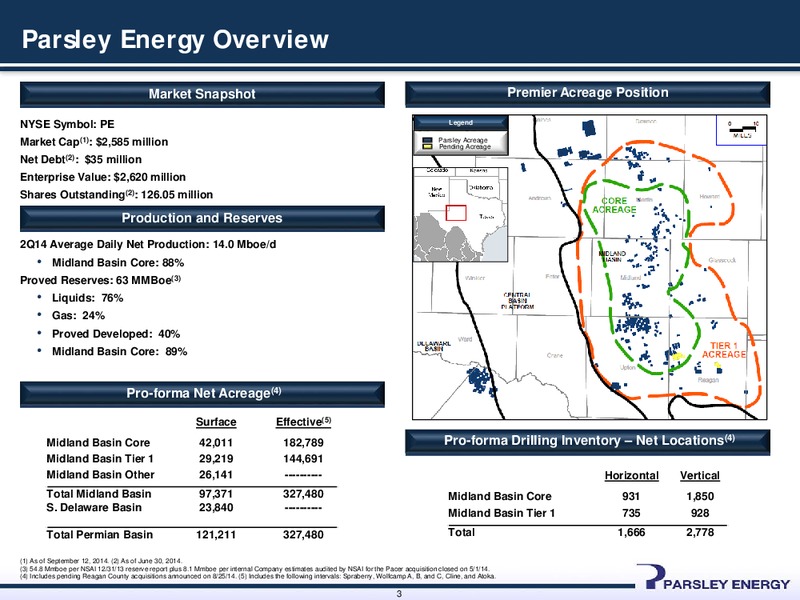The image size is (800, 600).
Task: Click the Midland Basin Core vertical value 1,850
Action: coord(700,496)
